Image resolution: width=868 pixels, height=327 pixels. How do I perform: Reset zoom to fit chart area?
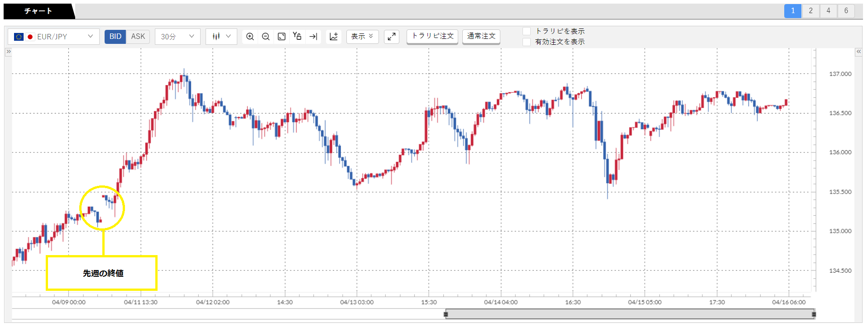282,37
